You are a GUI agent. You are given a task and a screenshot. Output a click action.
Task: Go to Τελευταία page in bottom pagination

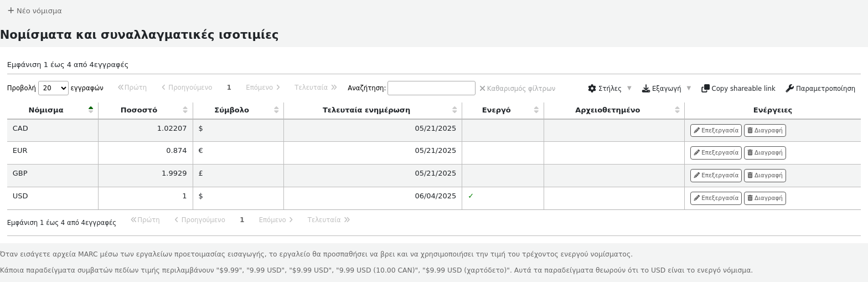[328, 220]
